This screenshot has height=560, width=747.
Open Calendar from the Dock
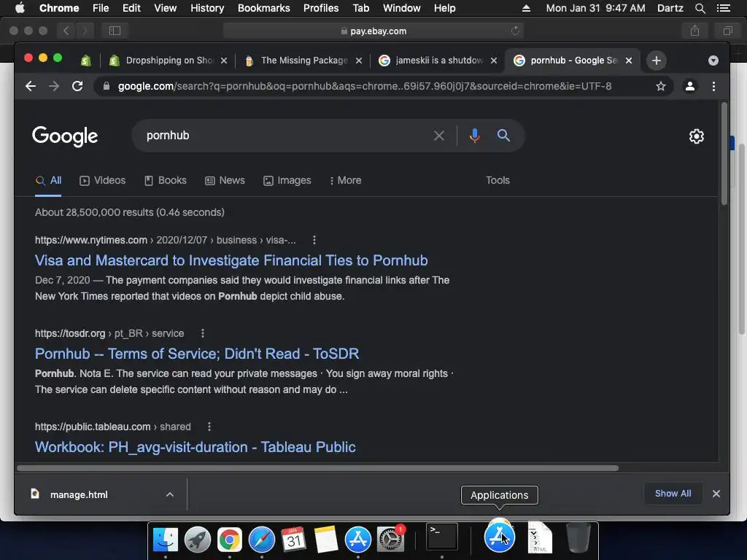point(293,540)
